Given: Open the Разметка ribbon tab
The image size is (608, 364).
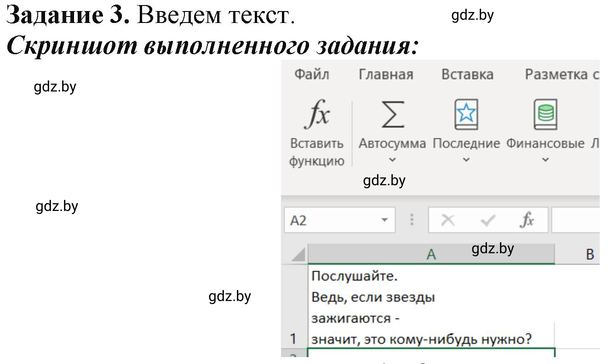Looking at the screenshot, I should (562, 74).
